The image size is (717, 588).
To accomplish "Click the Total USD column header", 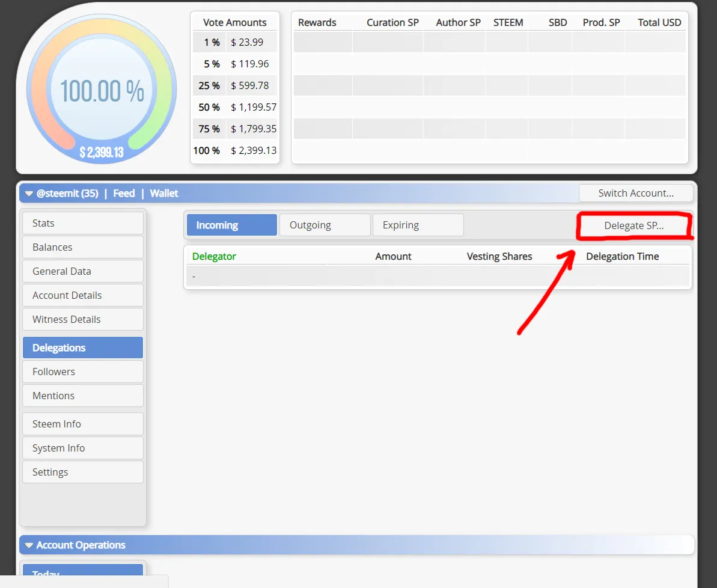I will click(x=659, y=22).
